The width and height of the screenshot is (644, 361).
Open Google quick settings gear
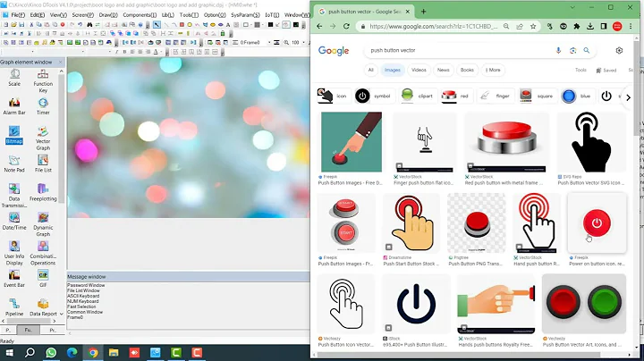tap(619, 50)
